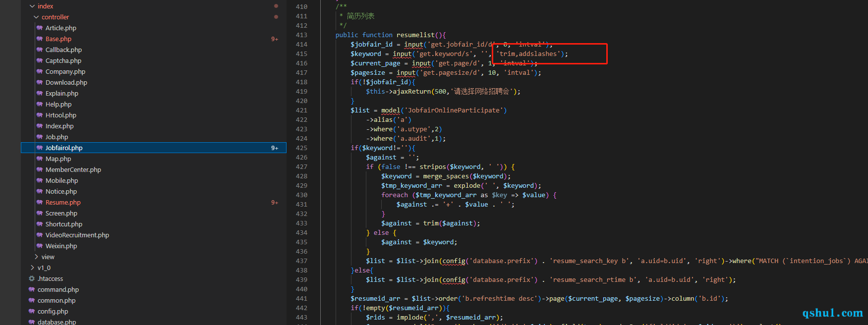Click PHP icon beside Hrtool.php
The width and height of the screenshot is (868, 325).
40,115
